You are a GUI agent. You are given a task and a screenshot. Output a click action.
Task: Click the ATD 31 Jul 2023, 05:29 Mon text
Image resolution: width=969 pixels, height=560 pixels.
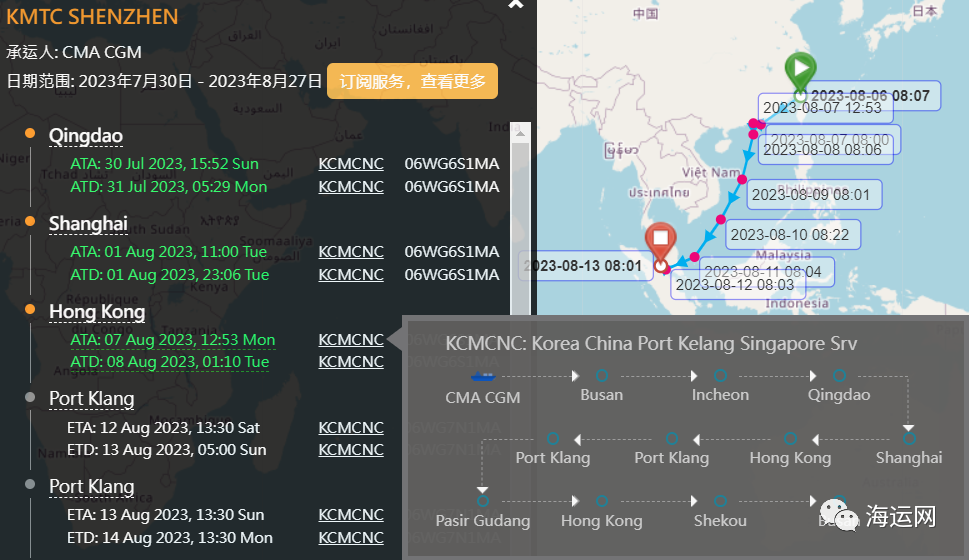[x=169, y=187]
